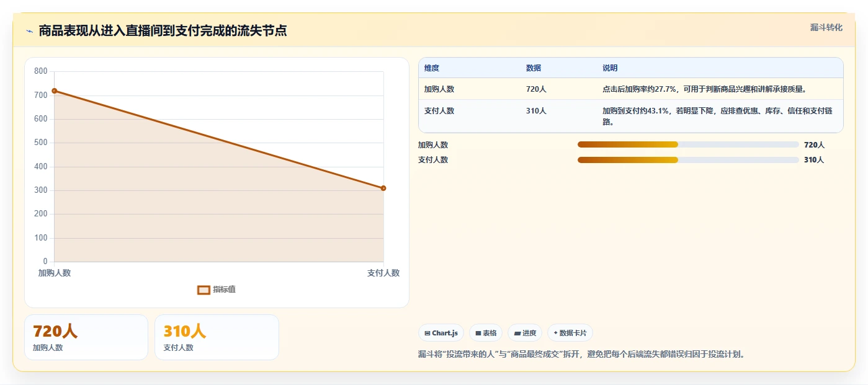Click the 进度 chip
This screenshot has width=868, height=385.
(525, 333)
